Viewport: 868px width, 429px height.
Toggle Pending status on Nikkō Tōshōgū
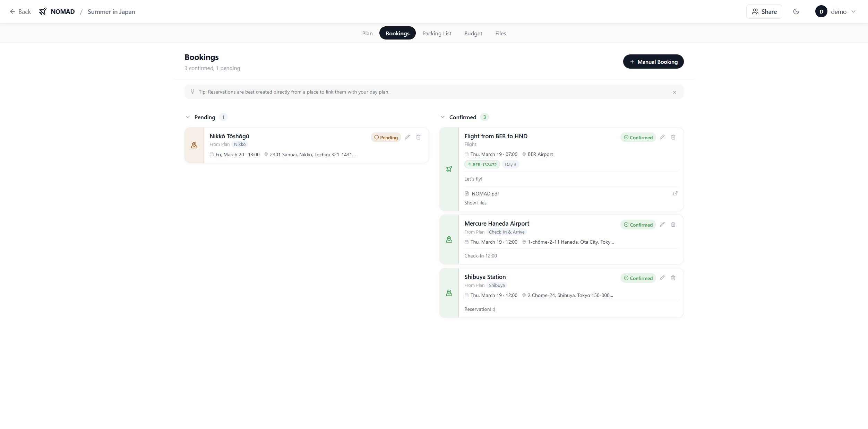pos(386,138)
